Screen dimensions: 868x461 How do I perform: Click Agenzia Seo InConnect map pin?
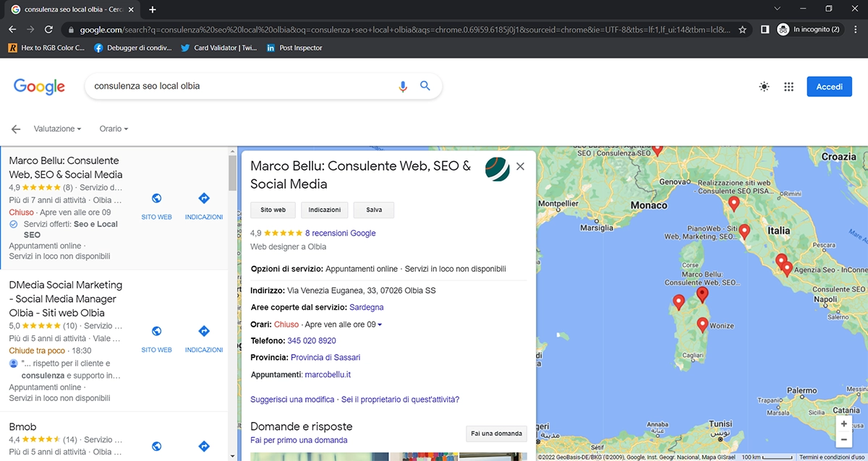(x=787, y=270)
